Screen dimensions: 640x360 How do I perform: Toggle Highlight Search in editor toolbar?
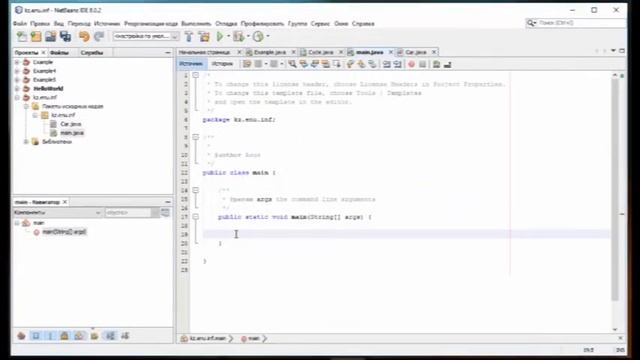[x=325, y=64]
